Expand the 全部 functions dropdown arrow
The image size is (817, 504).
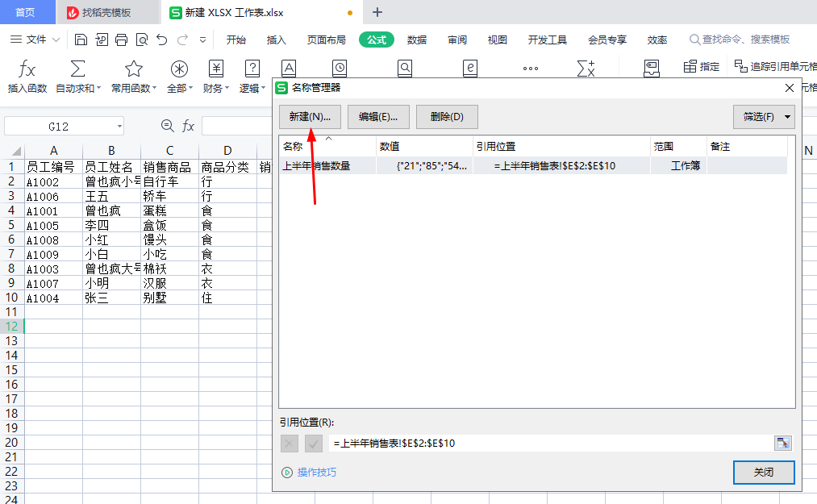point(190,88)
